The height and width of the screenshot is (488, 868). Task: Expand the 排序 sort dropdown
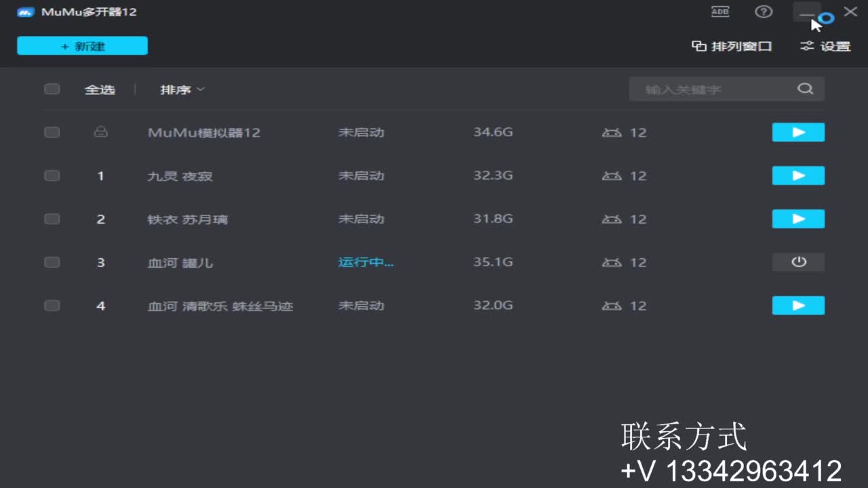(182, 89)
